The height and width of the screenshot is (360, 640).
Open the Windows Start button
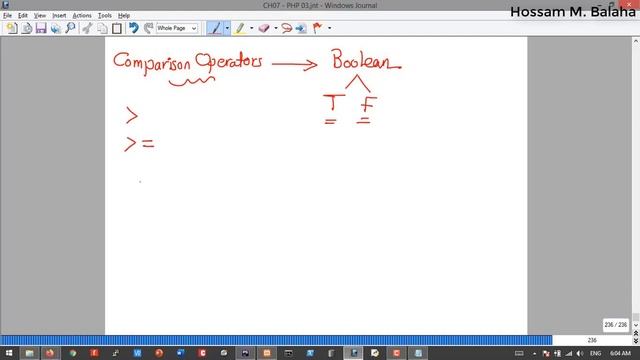point(9,353)
